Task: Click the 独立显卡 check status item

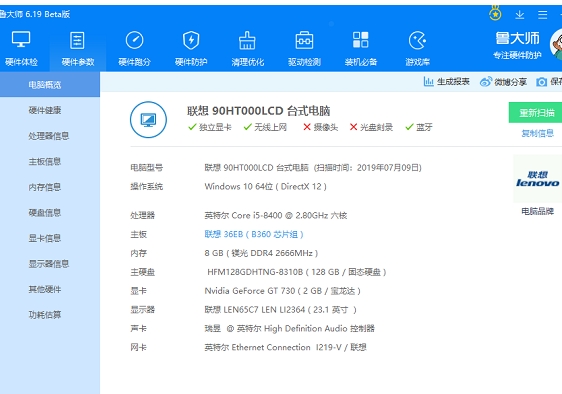Action: click(x=210, y=127)
